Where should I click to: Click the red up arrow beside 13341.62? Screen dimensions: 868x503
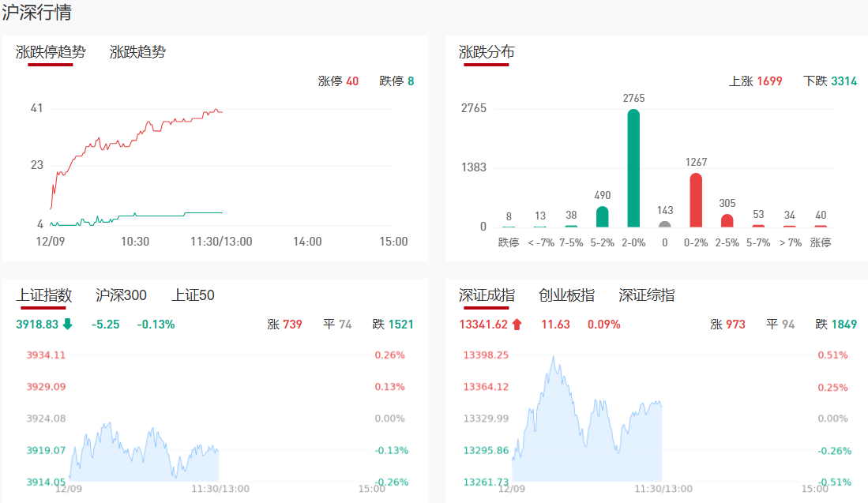(x=517, y=324)
